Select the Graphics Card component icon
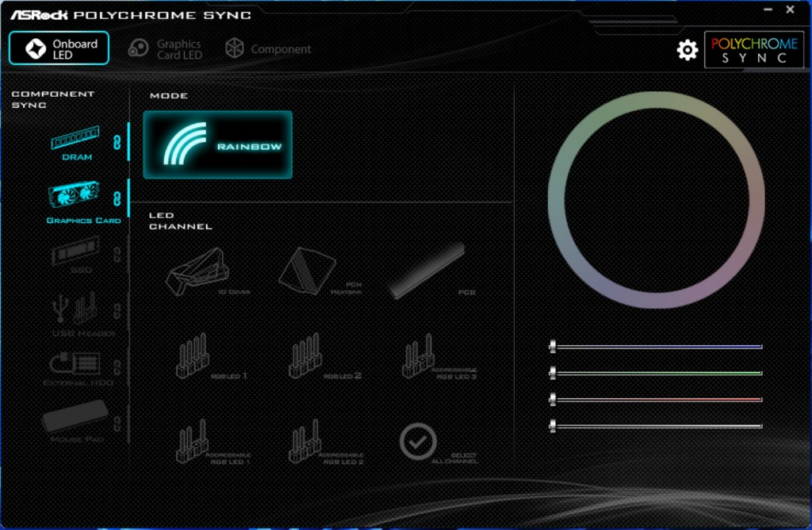 coord(74,194)
